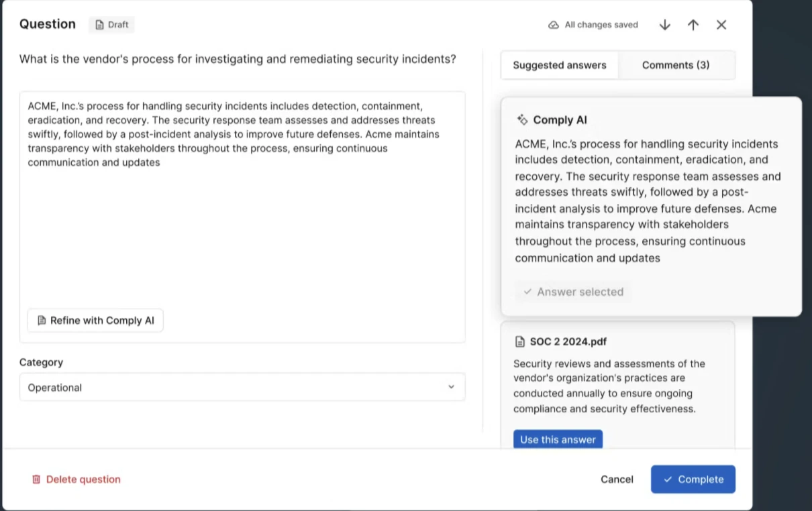This screenshot has height=511, width=812.
Task: Go to previous question with up arrow
Action: 693,25
